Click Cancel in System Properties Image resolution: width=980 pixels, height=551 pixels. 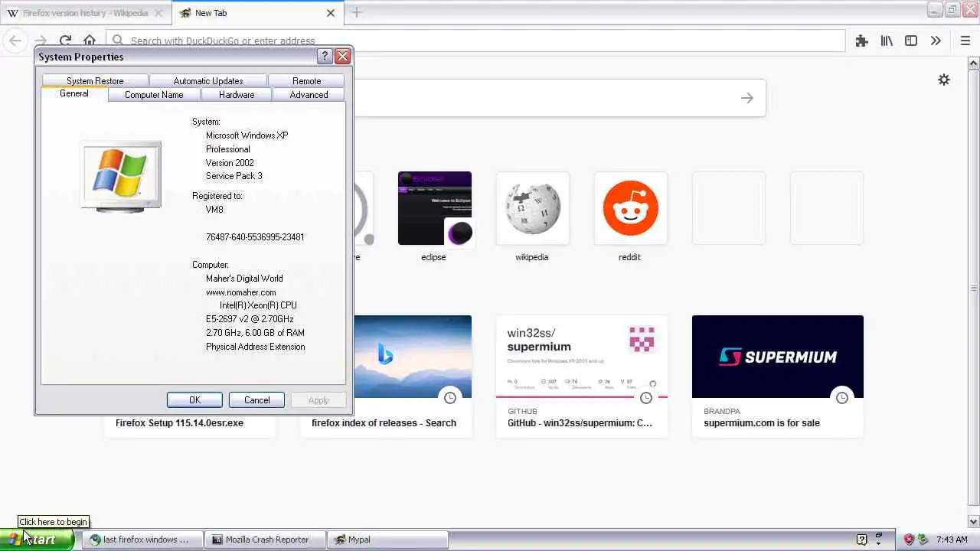coord(256,400)
